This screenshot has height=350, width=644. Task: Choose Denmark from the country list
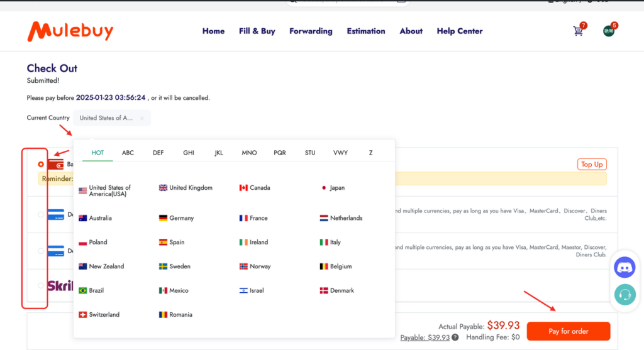tap(337, 290)
